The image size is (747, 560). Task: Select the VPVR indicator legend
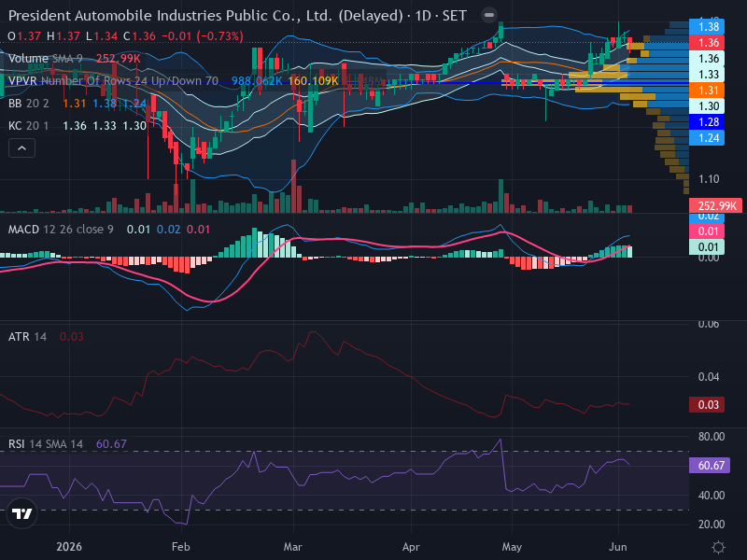coord(113,81)
